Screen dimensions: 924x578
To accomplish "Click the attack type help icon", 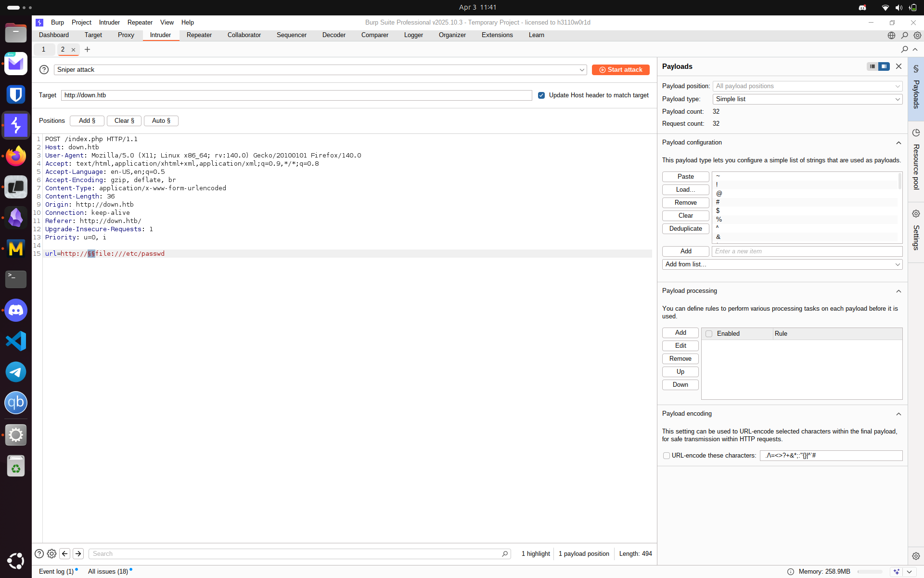I will [x=44, y=70].
